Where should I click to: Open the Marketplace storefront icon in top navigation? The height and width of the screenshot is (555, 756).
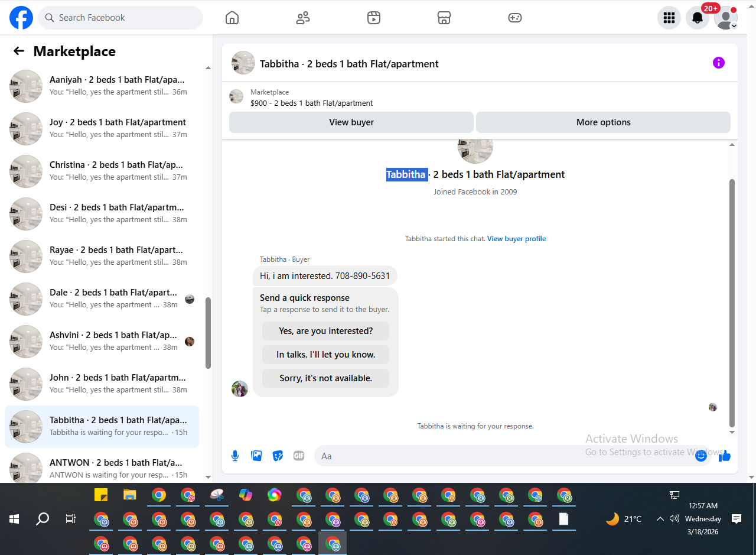[x=444, y=18]
